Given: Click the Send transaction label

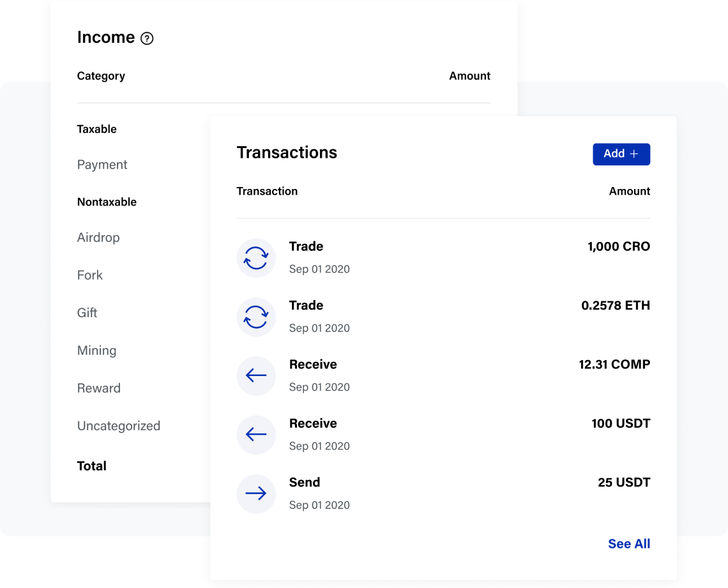Looking at the screenshot, I should [x=305, y=482].
